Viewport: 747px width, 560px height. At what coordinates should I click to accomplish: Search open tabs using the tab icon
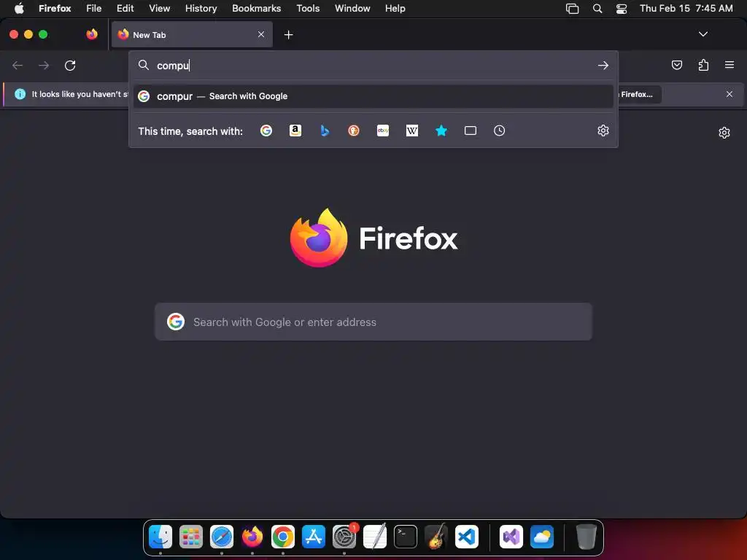[471, 131]
